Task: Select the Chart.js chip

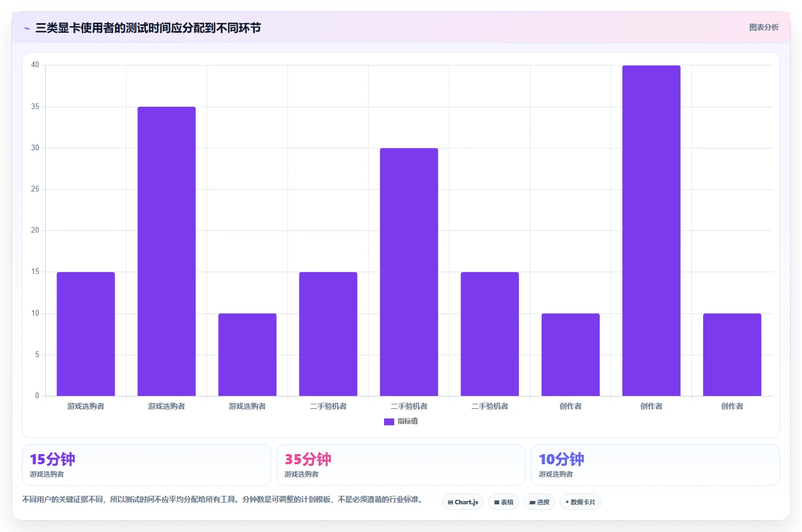Action: pos(463,502)
